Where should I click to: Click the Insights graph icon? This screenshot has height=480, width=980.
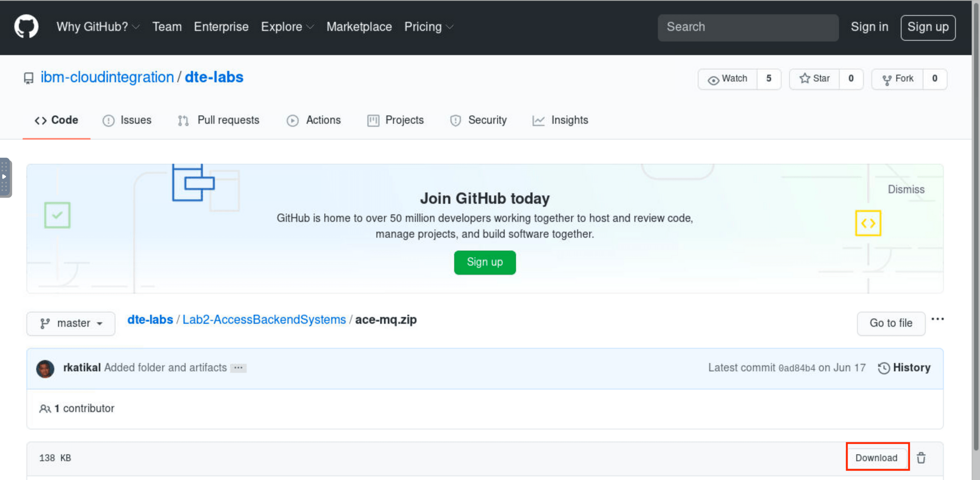[x=538, y=120]
